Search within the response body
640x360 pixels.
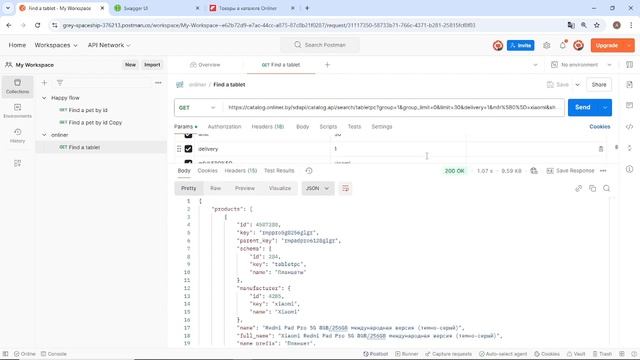pyautogui.click(x=607, y=188)
